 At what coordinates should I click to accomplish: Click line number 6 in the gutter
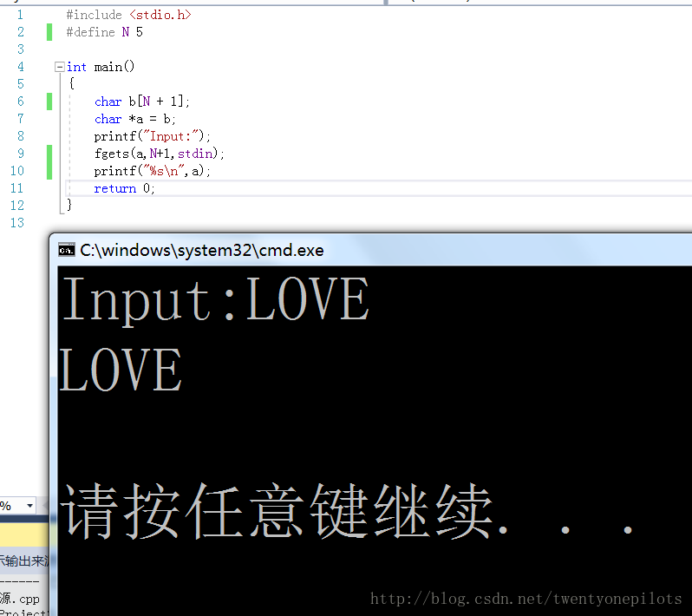coord(21,102)
